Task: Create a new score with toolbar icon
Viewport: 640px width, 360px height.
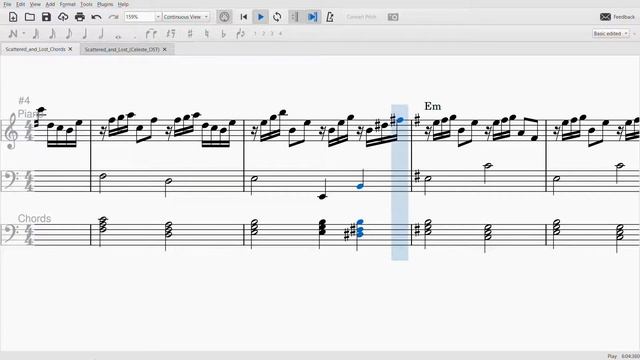Action: 13,17
